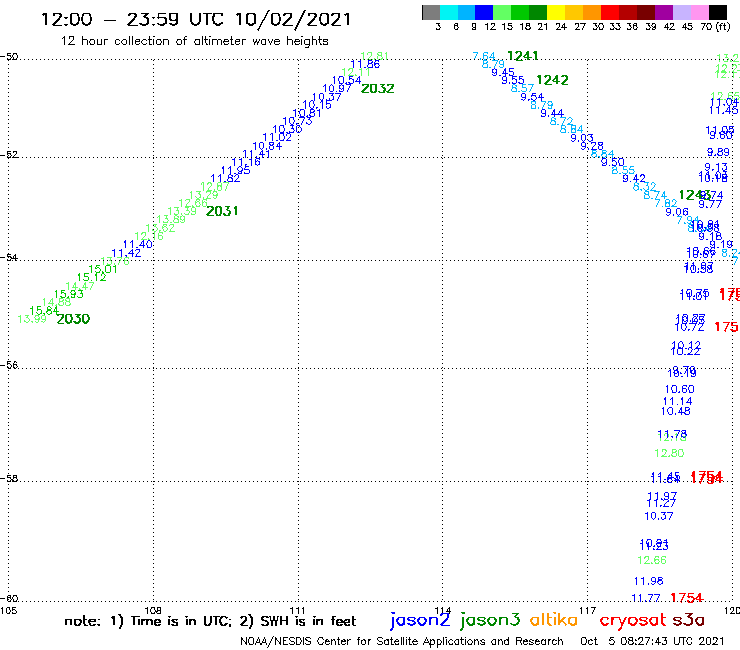Viewport: 740px width, 650px height.
Task: Click pass number 2032 label
Action: coord(378,88)
